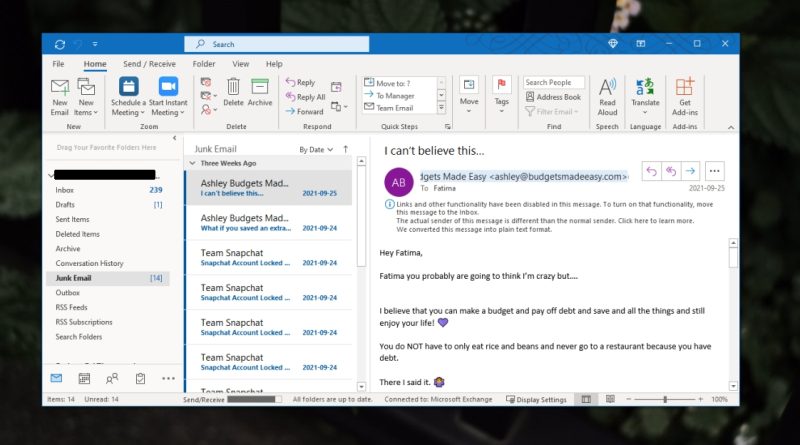Click the Read Aloud button
The width and height of the screenshot is (800, 445).
pyautogui.click(x=607, y=97)
